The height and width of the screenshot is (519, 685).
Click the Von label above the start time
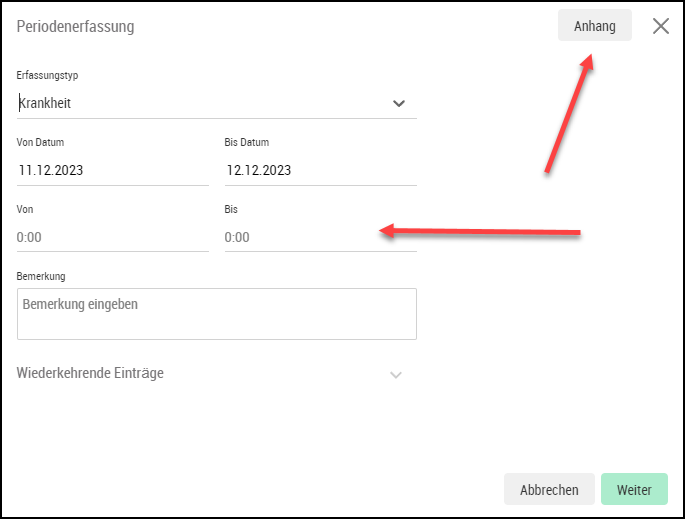(x=24, y=209)
